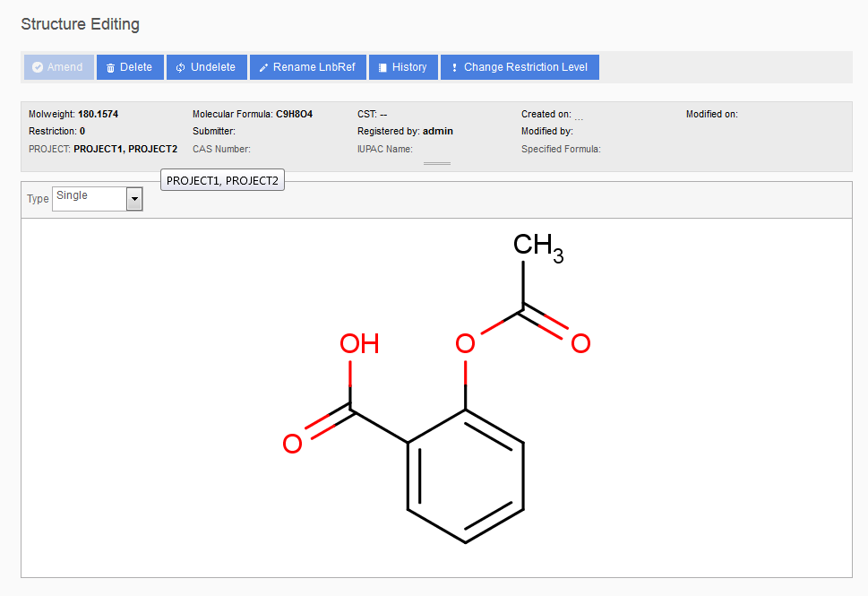Click the ester oxygen attached to the ring
This screenshot has height=596, width=868.
pos(464,343)
